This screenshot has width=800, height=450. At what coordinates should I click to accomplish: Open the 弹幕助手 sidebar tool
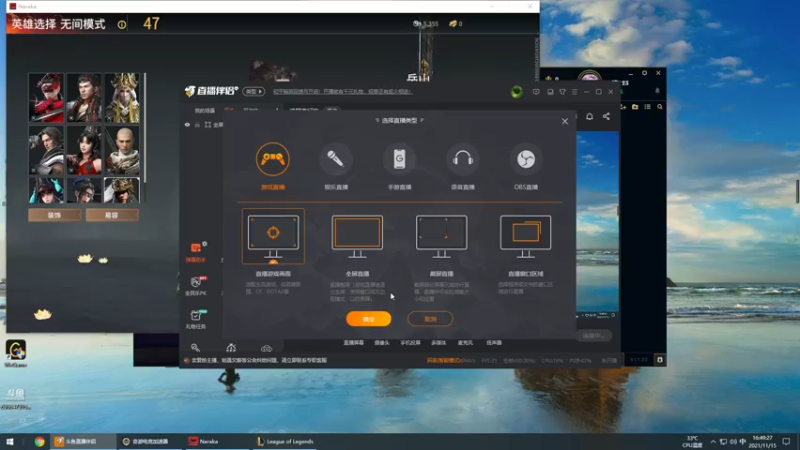click(x=196, y=252)
